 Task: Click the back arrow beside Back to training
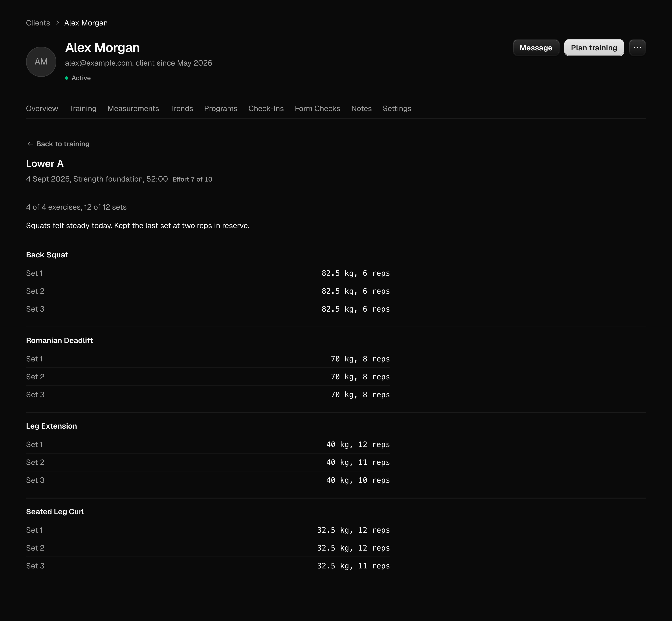coord(30,144)
